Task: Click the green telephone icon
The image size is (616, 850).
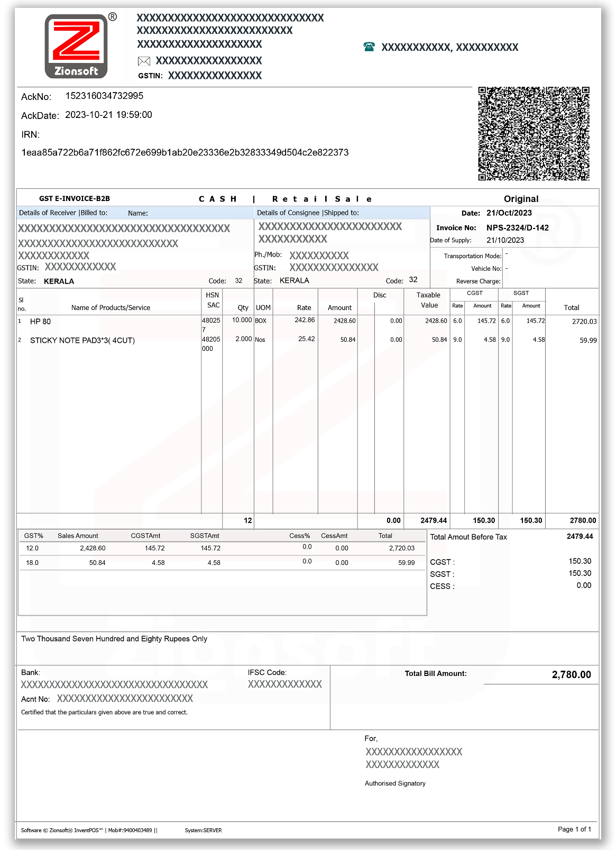Action: click(x=369, y=47)
